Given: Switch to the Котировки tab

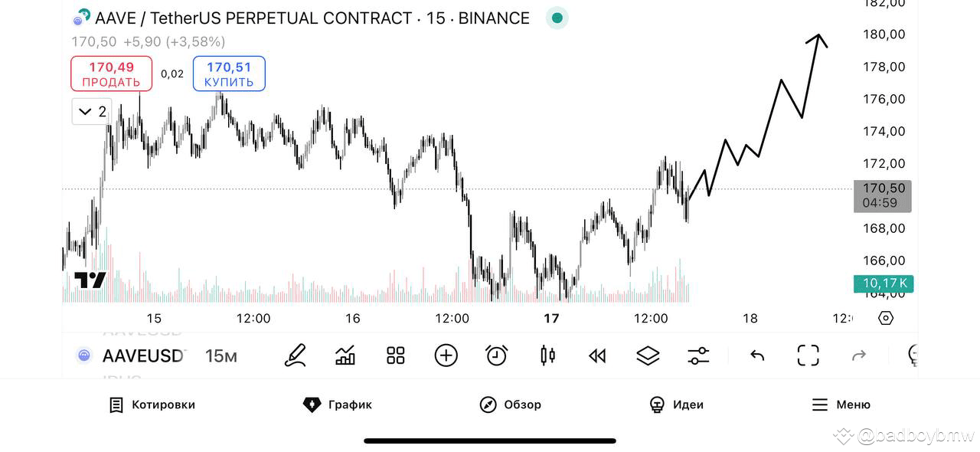Looking at the screenshot, I should tap(152, 405).
